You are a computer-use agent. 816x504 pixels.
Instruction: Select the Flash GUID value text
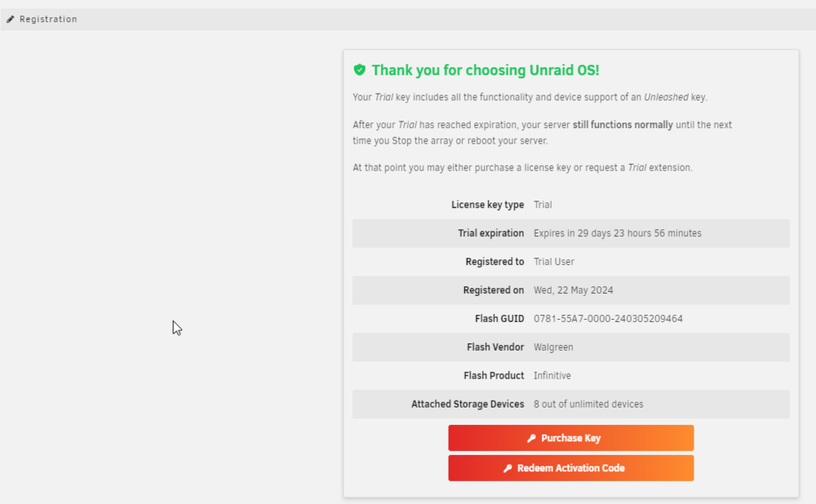click(608, 319)
